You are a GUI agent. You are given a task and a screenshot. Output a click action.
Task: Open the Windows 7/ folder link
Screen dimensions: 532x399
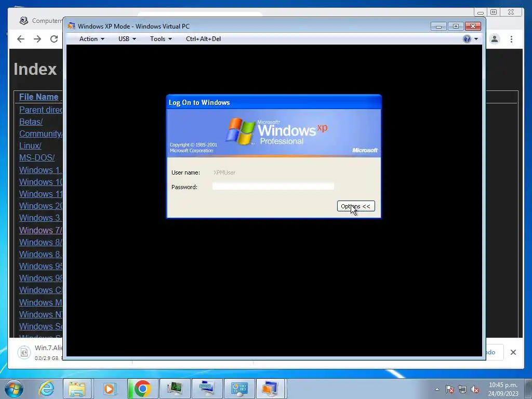coord(41,230)
